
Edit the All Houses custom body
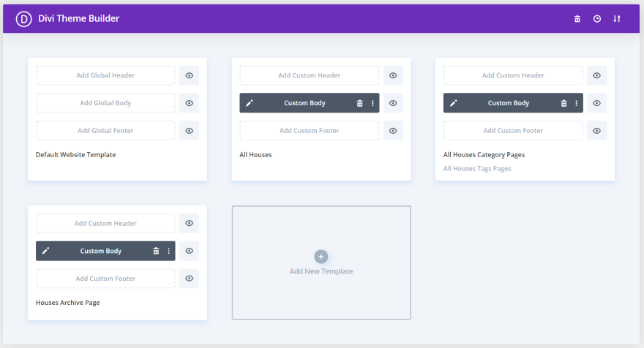250,103
